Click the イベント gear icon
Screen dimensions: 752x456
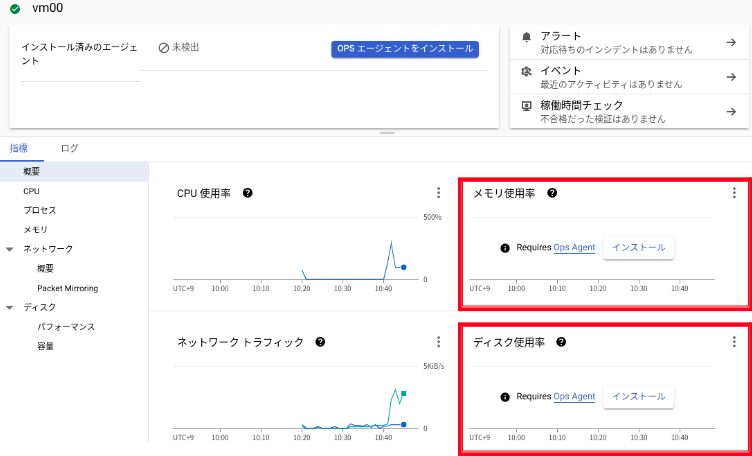click(527, 72)
